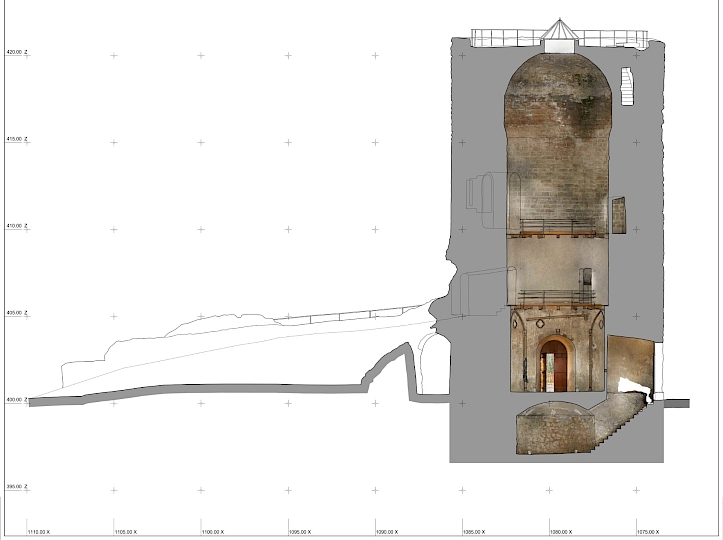Click the 1105.00 X axis label
Image resolution: width=723 pixels, height=540 pixels.
pos(126,532)
